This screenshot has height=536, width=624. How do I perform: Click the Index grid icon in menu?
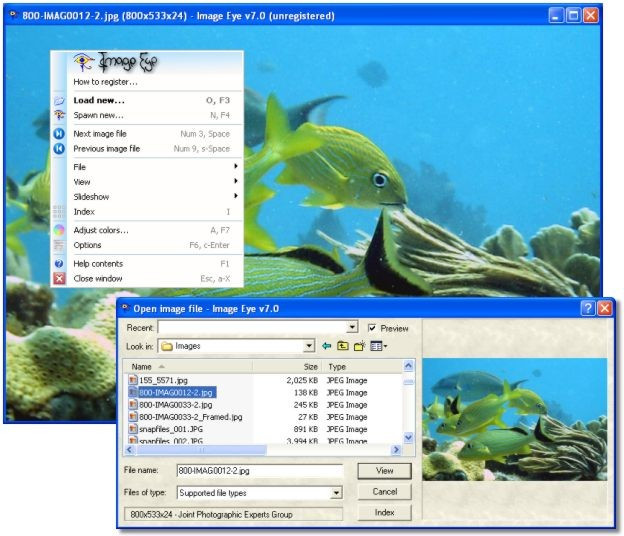point(59,212)
